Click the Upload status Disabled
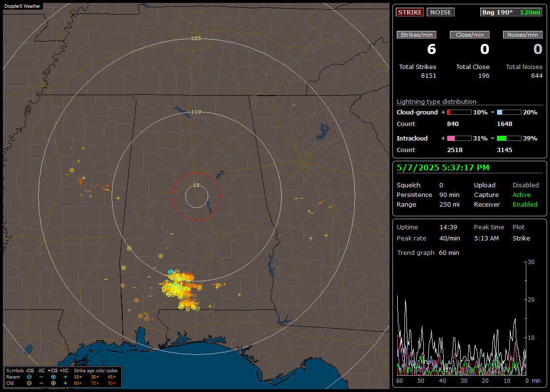This screenshot has width=550, height=392. (x=525, y=185)
